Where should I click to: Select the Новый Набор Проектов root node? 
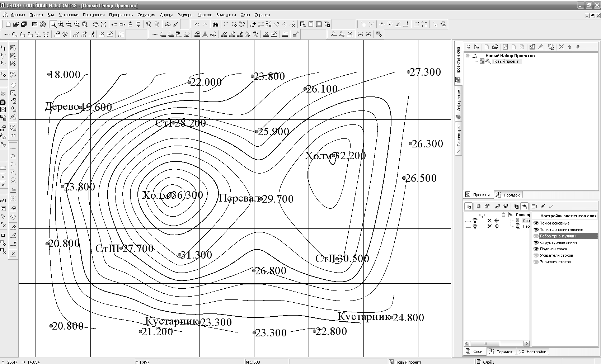point(510,56)
